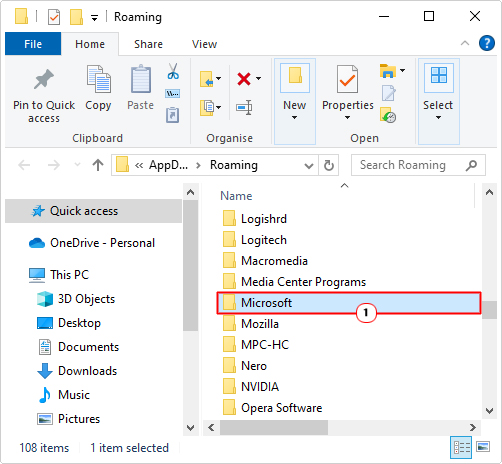Viewport: 502px width, 464px height.
Task: Click New folder icon in title bar toolbar
Action: pyautogui.click(x=76, y=17)
